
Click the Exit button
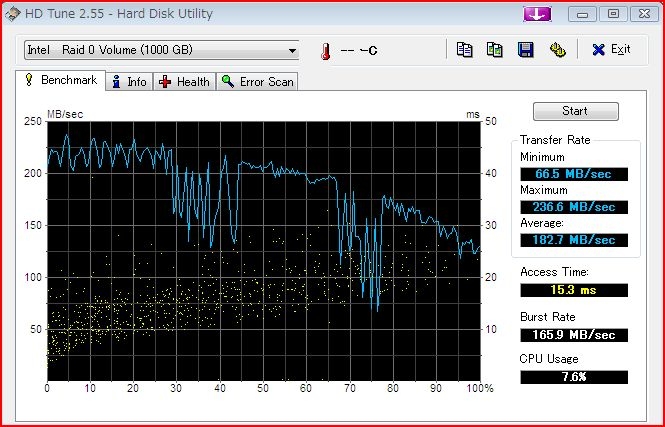[611, 50]
